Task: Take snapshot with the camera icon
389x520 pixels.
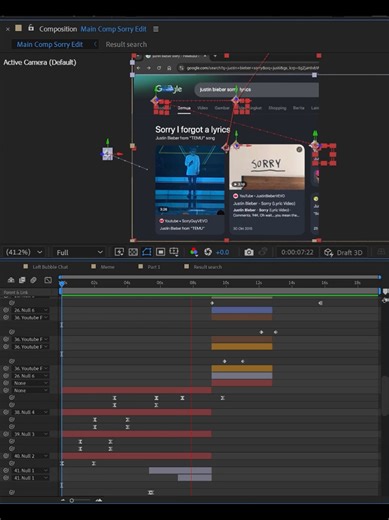Action: point(249,252)
